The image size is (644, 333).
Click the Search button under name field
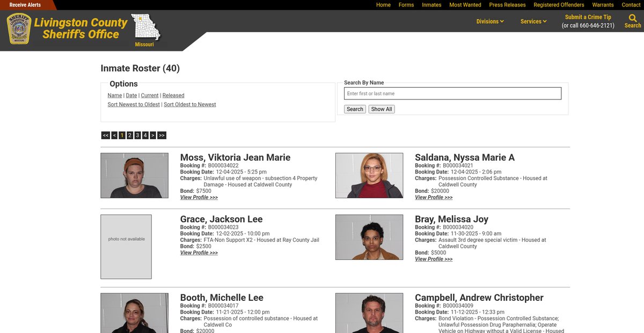[x=355, y=109]
